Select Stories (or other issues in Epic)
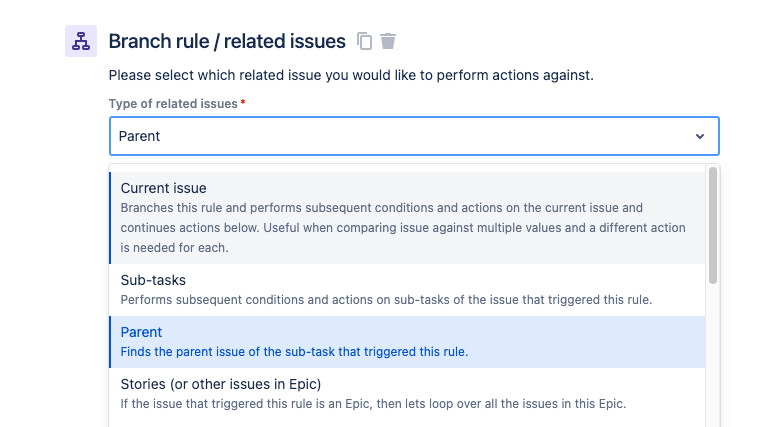The image size is (757, 427). pyautogui.click(x=407, y=394)
